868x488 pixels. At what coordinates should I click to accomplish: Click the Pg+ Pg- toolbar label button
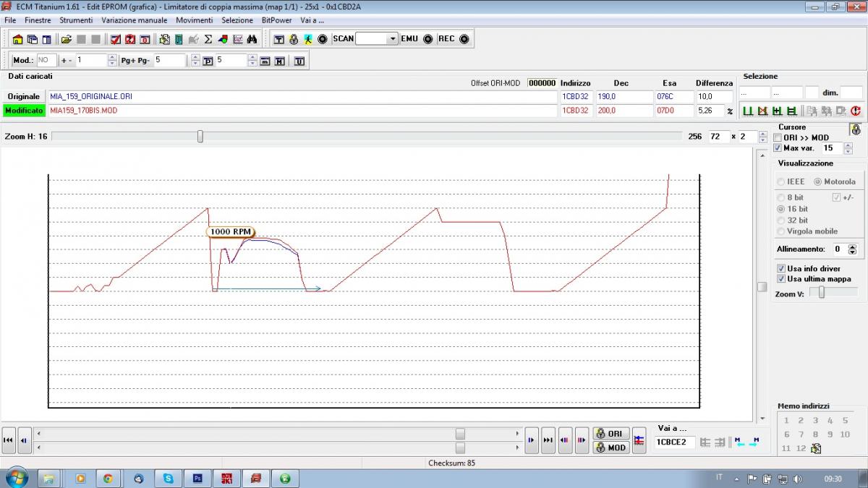click(x=135, y=61)
